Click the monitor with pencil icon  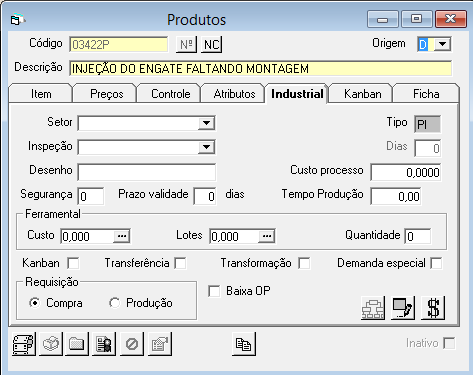point(403,308)
